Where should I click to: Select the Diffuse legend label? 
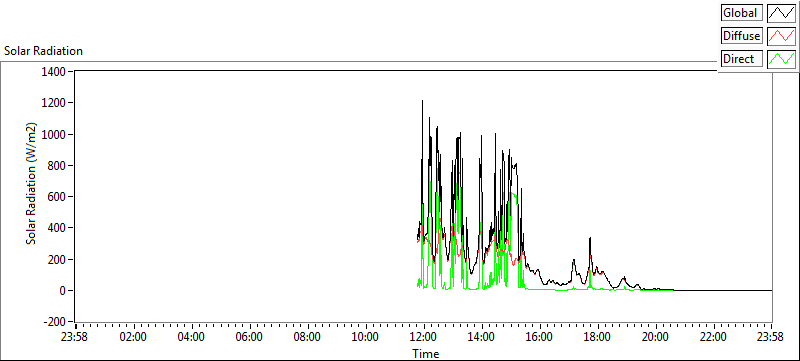click(x=742, y=36)
